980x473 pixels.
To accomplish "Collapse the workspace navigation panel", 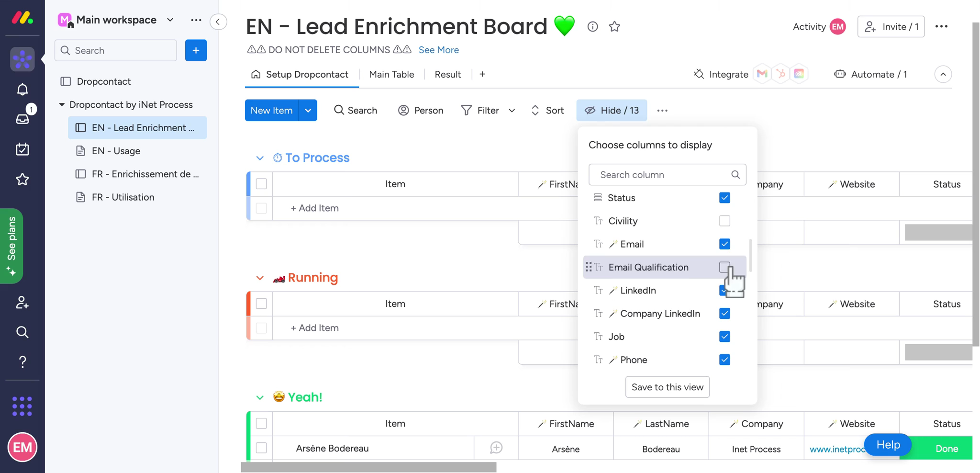I will [218, 22].
